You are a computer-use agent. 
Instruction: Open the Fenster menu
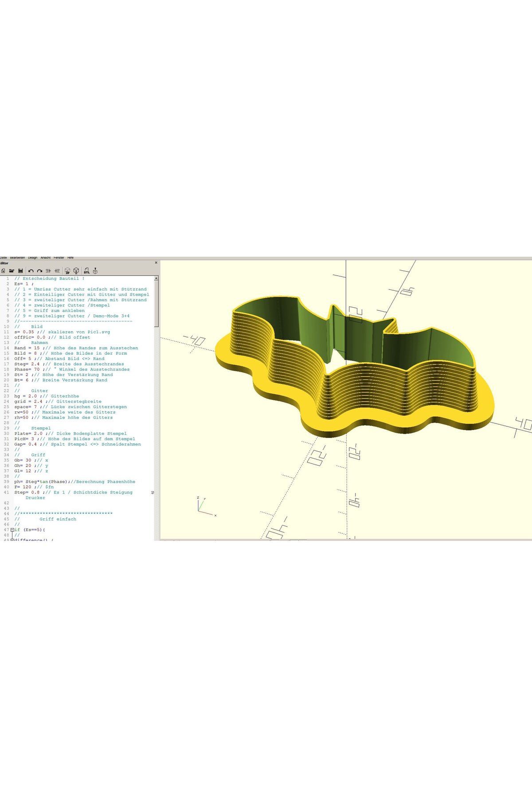pyautogui.click(x=59, y=258)
